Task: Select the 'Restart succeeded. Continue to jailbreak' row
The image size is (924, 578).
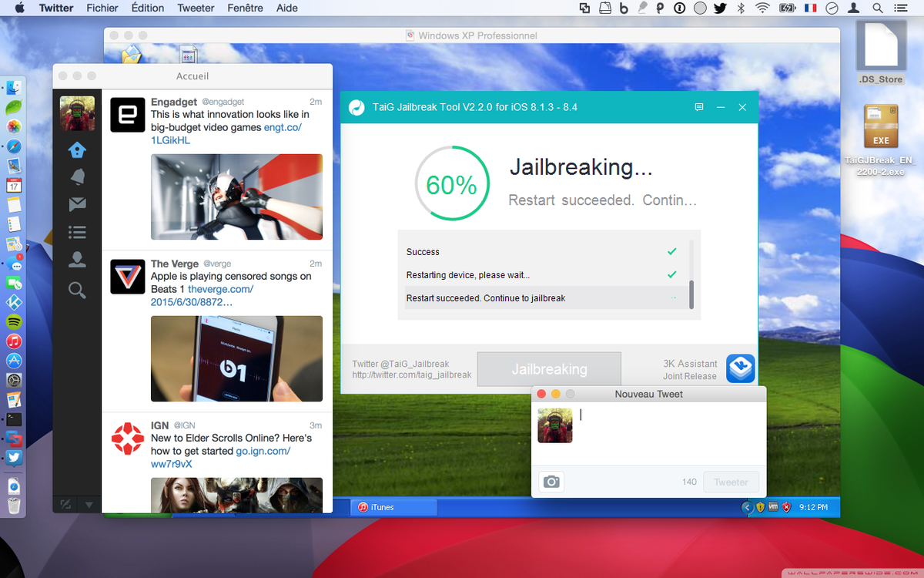Action: (544, 298)
